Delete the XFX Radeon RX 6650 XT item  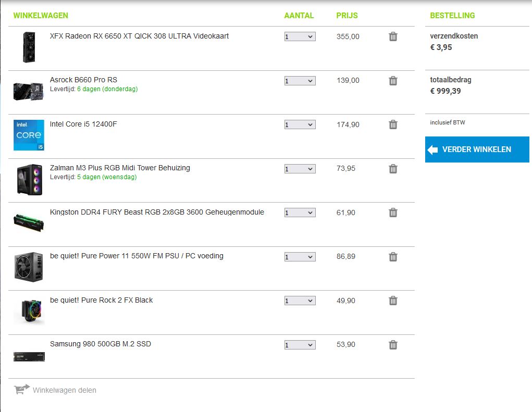click(x=393, y=36)
